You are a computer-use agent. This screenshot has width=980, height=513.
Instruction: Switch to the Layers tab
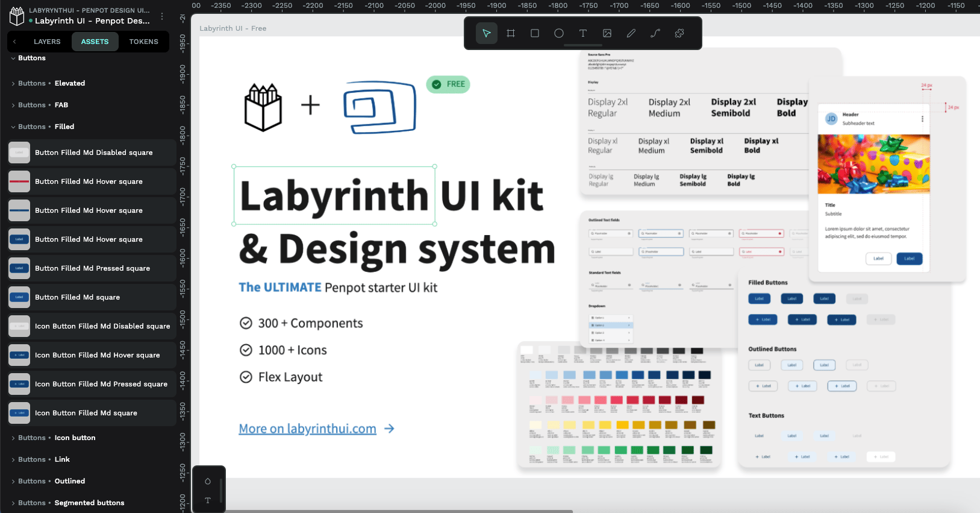[x=47, y=42]
